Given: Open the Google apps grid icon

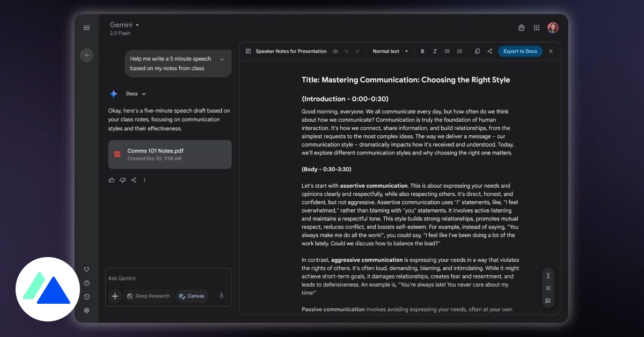Looking at the screenshot, I should [536, 27].
